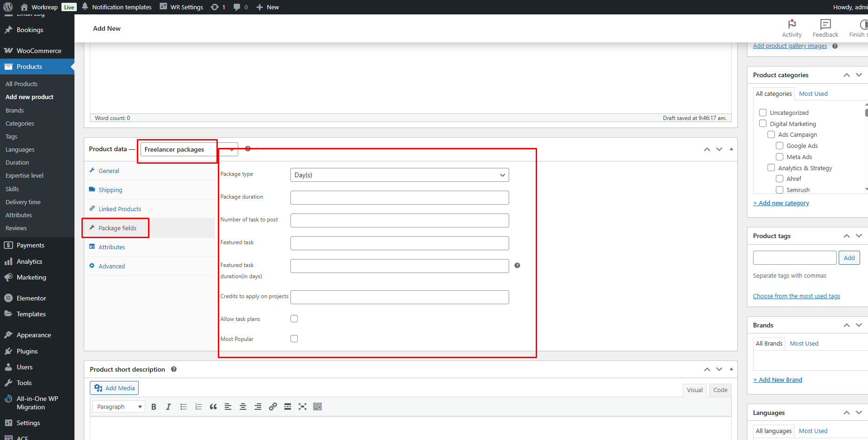
Task: Switch to the Package fields tab
Action: point(117,228)
